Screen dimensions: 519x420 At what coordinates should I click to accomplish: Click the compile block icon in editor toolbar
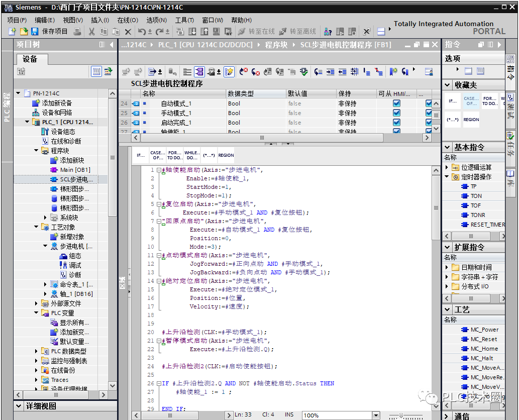pyautogui.click(x=303, y=71)
